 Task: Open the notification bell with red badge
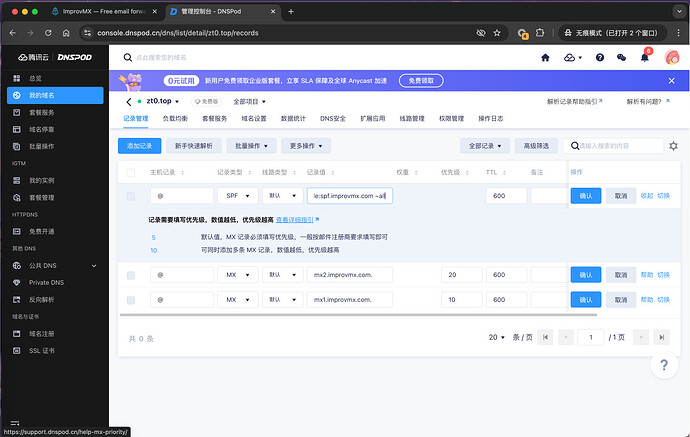pyautogui.click(x=645, y=59)
